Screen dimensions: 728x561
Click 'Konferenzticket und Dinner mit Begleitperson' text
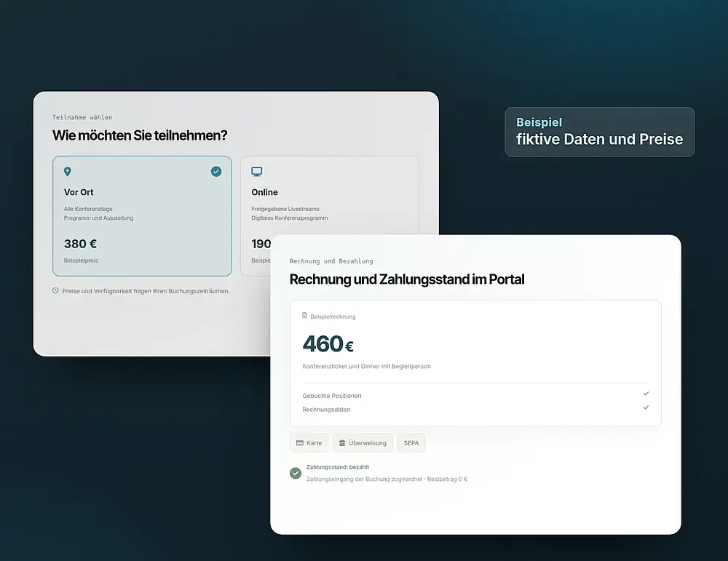366,366
